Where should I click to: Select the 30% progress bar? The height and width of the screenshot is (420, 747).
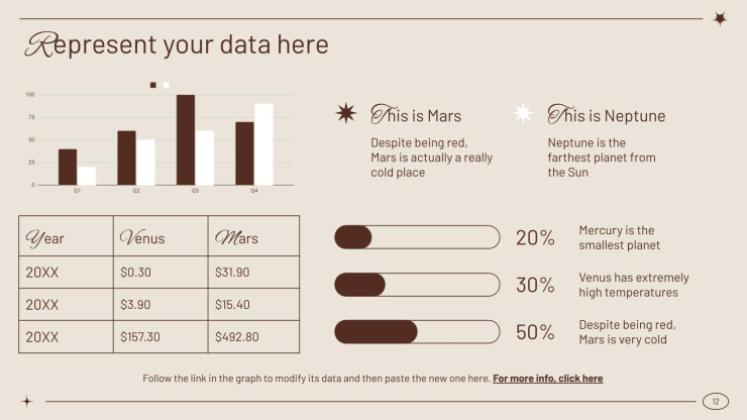click(417, 285)
